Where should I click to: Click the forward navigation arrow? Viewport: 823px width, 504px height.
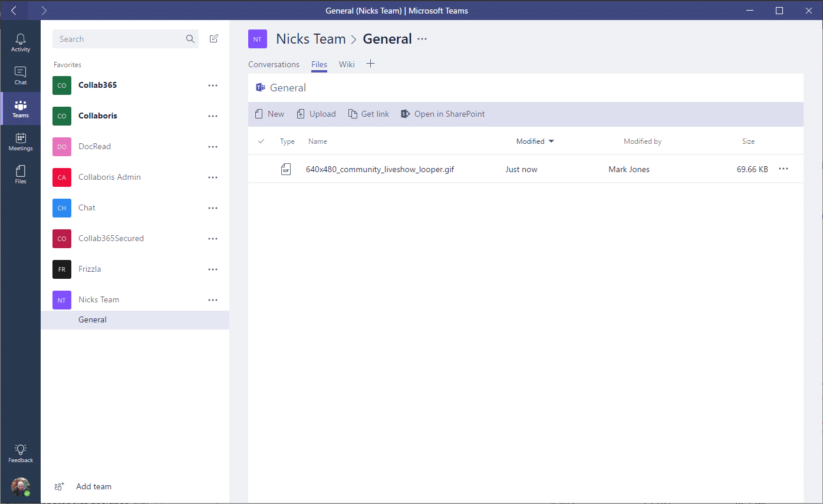(44, 11)
